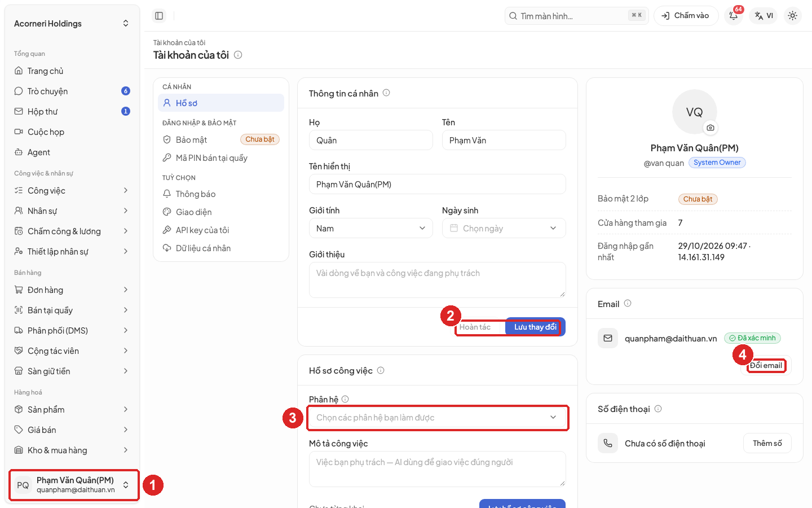Open the user account menu for Phạm Văn Quân(PM)
The height and width of the screenshot is (508, 812).
tap(73, 485)
